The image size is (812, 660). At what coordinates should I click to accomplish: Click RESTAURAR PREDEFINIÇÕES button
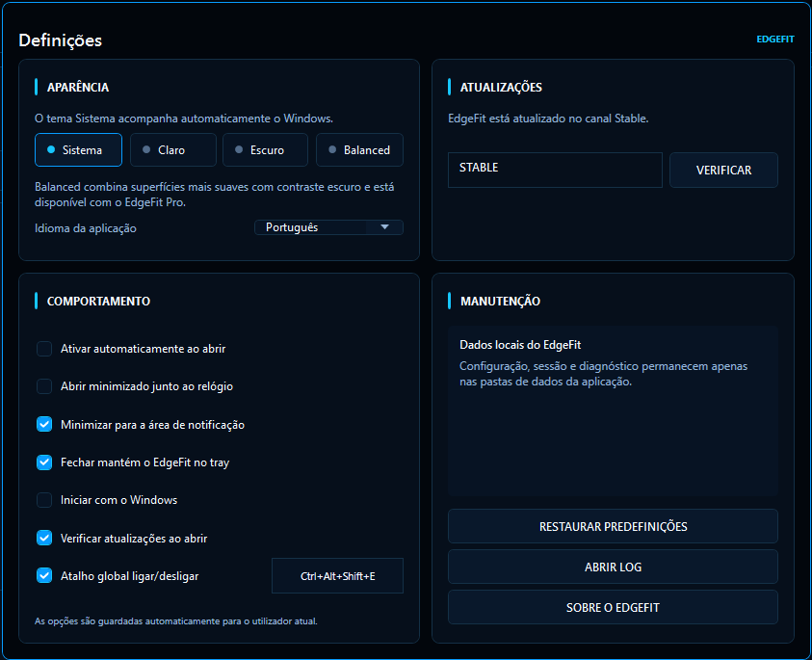[613, 526]
